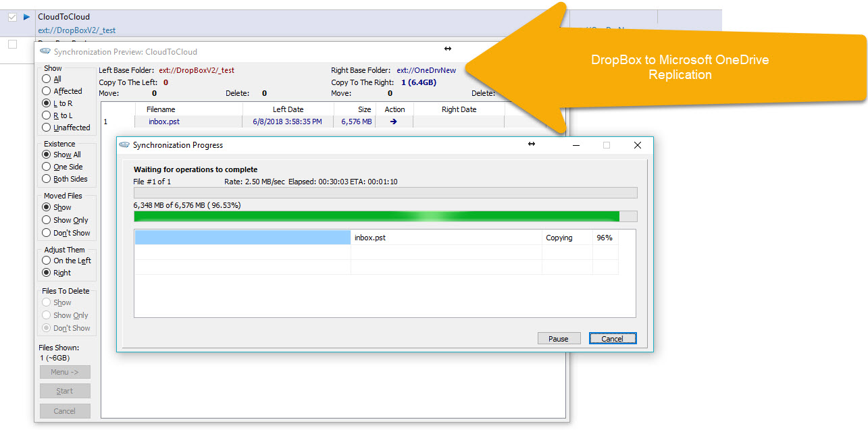Click the Copying status cell
Image resolution: width=868 pixels, height=430 pixels.
[559, 238]
